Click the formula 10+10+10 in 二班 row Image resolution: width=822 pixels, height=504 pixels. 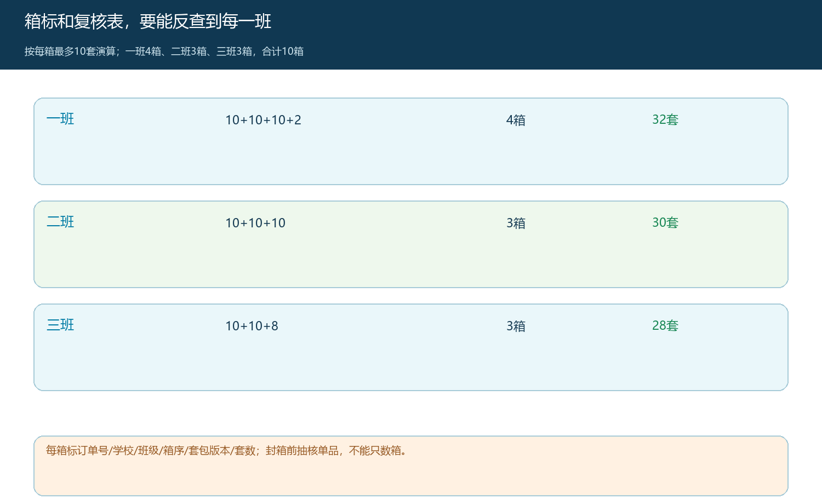pyautogui.click(x=255, y=223)
